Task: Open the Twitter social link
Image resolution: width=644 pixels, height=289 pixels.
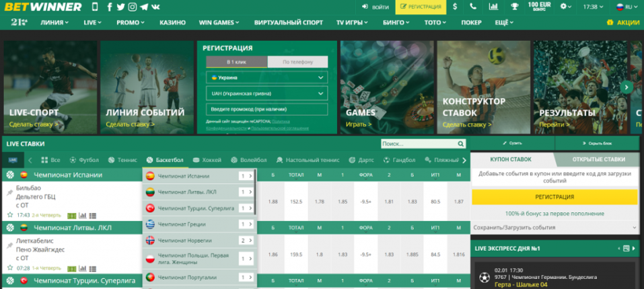Action: [x=120, y=7]
